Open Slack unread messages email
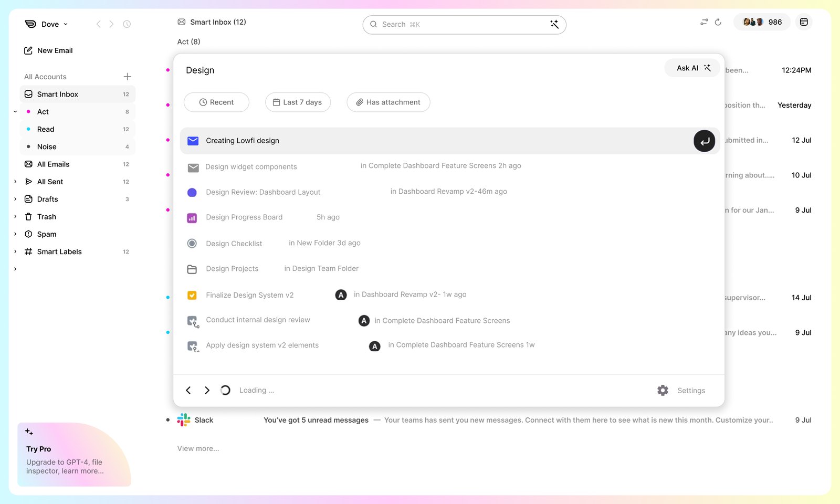Image resolution: width=840 pixels, height=504 pixels. [488, 420]
